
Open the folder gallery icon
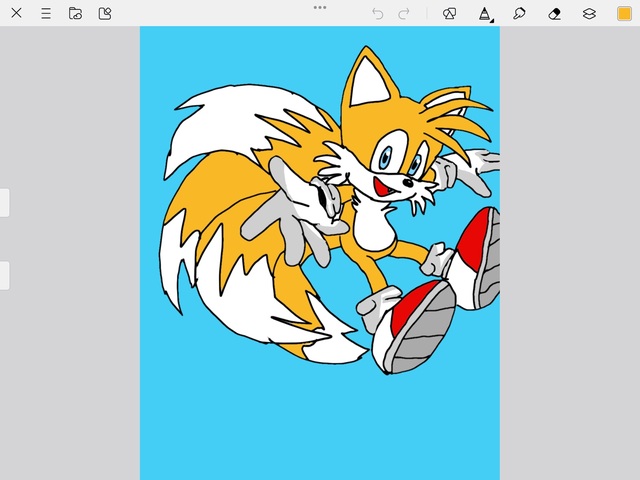[75, 13]
